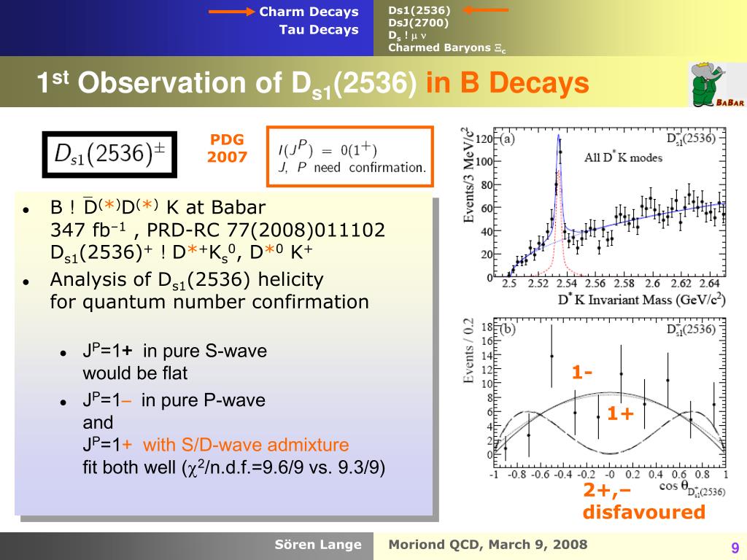747x560 pixels.
Task: Click 'for quantum number confirmation' line
Action: 209,302
